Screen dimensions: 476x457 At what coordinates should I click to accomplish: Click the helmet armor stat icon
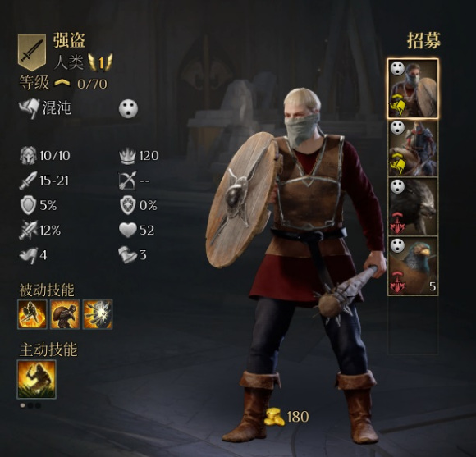pyautogui.click(x=28, y=155)
